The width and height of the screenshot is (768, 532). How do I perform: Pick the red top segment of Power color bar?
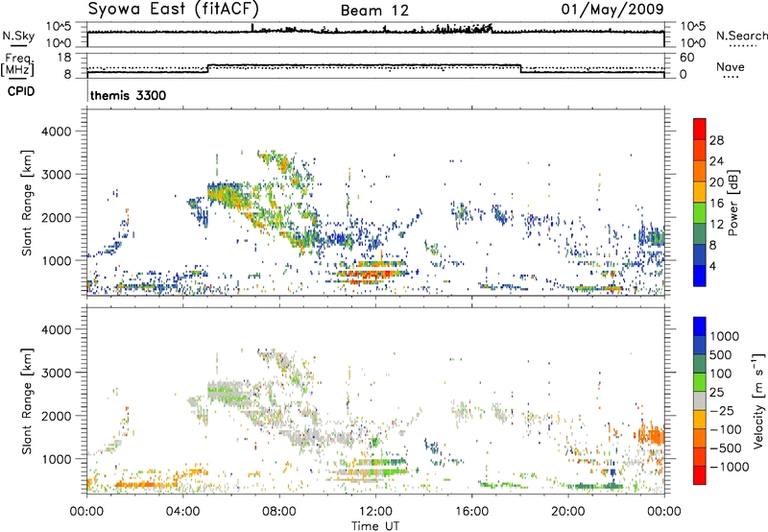point(700,129)
